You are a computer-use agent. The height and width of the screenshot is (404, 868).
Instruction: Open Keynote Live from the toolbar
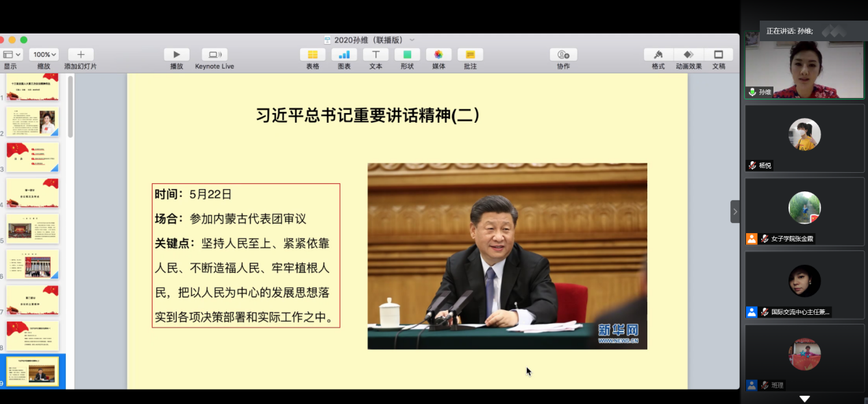[x=214, y=55]
